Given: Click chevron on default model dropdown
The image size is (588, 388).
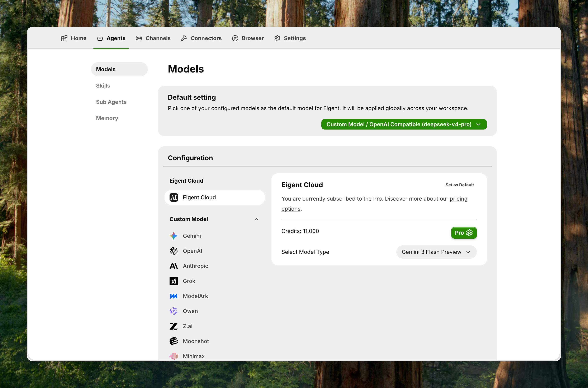Looking at the screenshot, I should (478, 125).
